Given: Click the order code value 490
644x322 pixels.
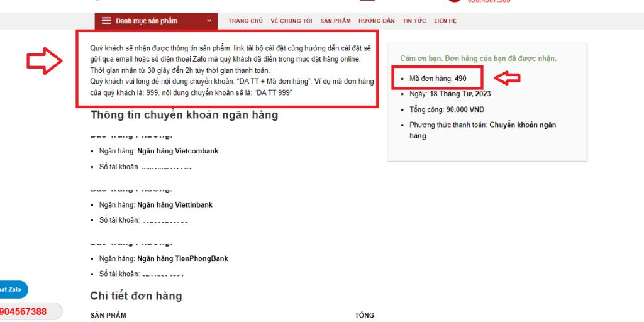Looking at the screenshot, I should click(460, 79).
